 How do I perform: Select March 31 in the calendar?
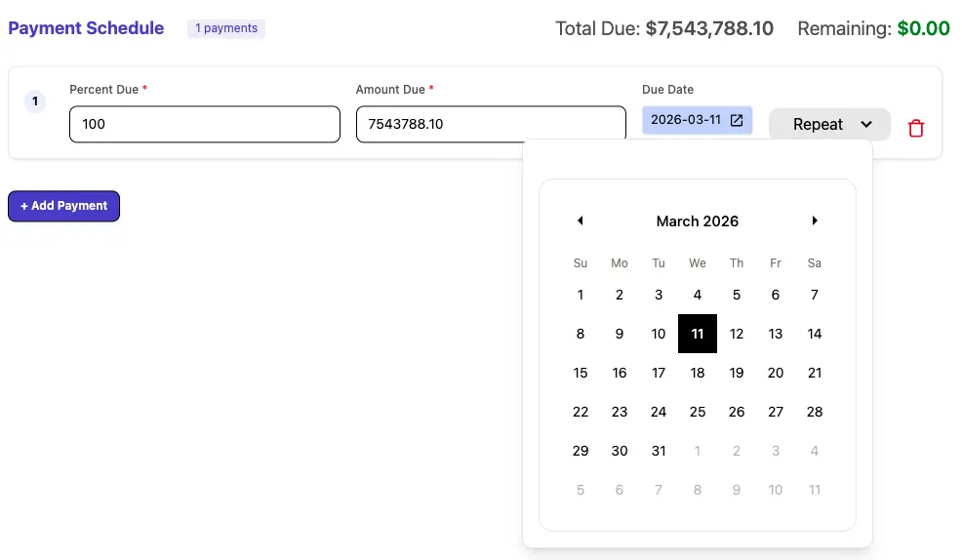pos(659,451)
